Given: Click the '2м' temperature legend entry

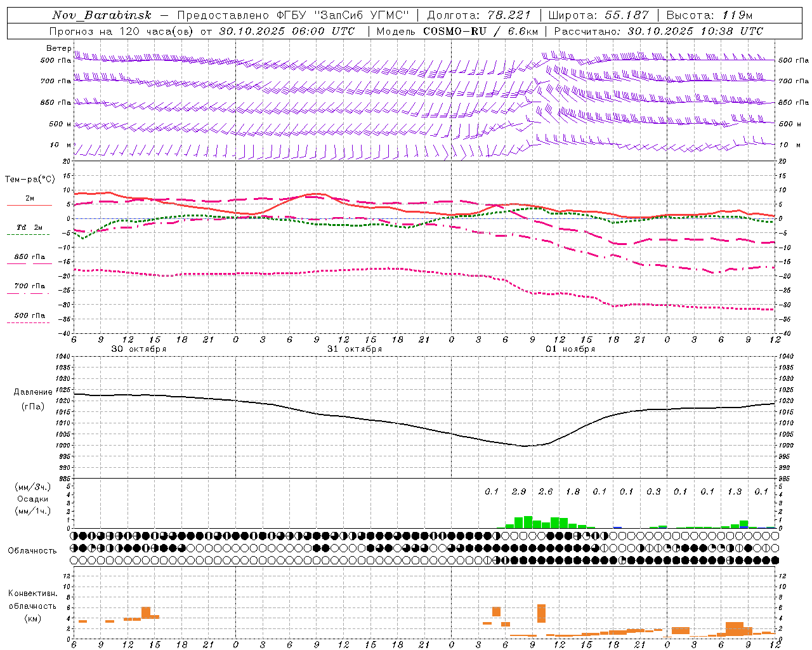Looking at the screenshot, I should click(x=30, y=198).
